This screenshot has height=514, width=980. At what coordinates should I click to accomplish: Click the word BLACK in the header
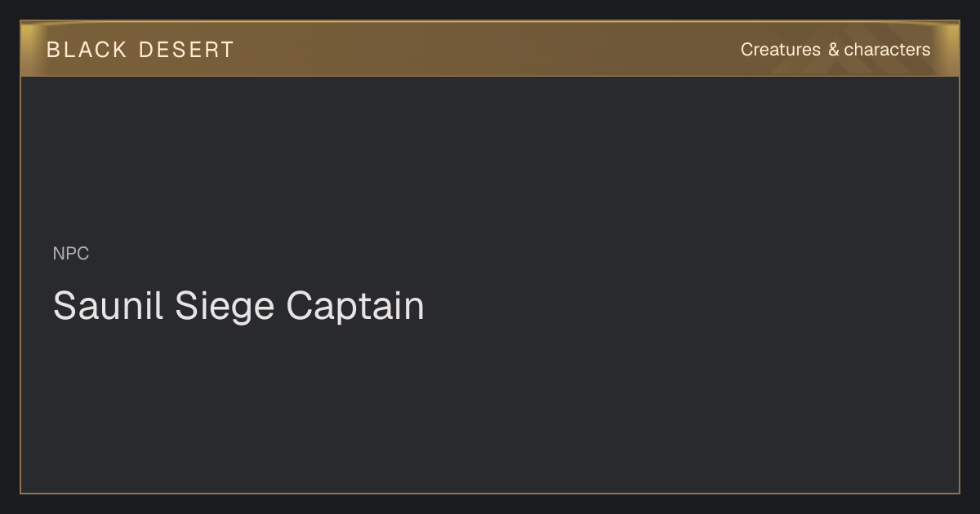(x=87, y=50)
